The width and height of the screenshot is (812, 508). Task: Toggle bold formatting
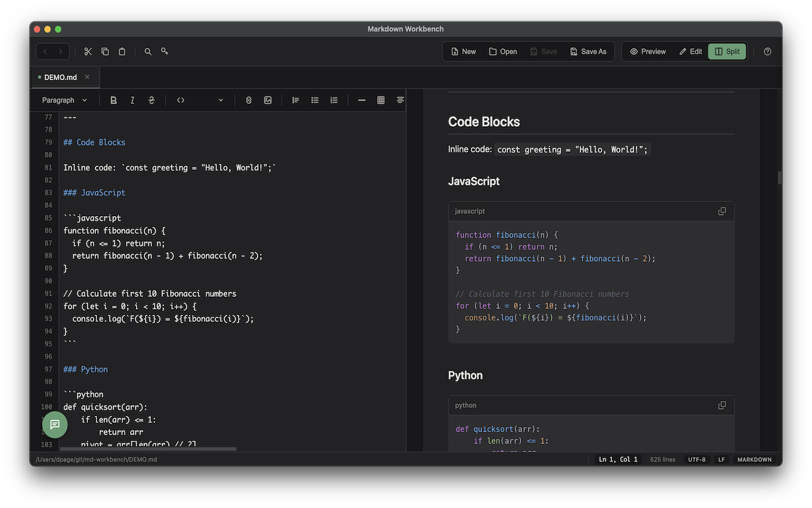point(113,100)
